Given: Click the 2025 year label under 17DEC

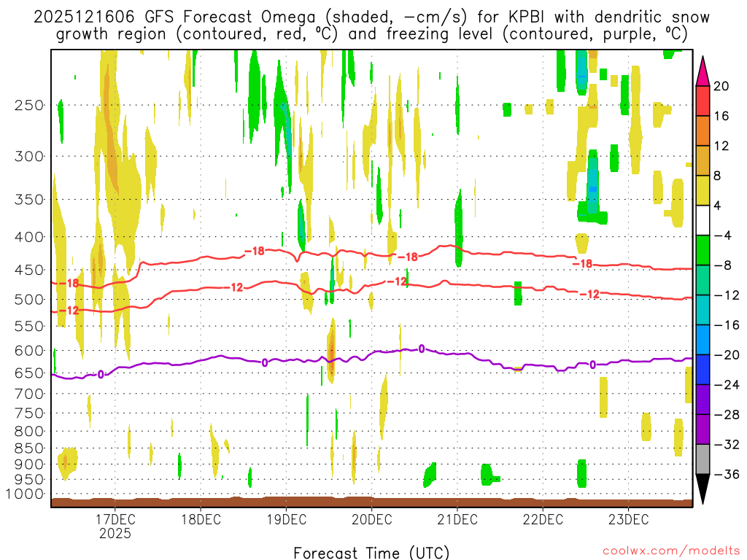Looking at the screenshot, I should pos(115,533).
